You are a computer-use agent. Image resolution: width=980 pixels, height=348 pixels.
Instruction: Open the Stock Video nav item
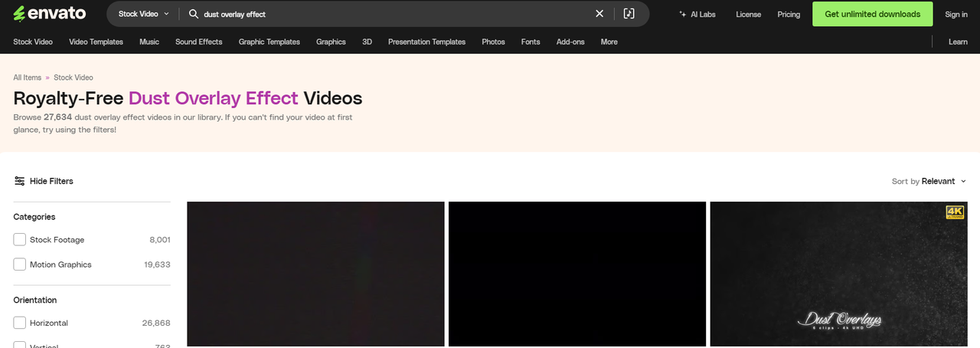point(33,42)
